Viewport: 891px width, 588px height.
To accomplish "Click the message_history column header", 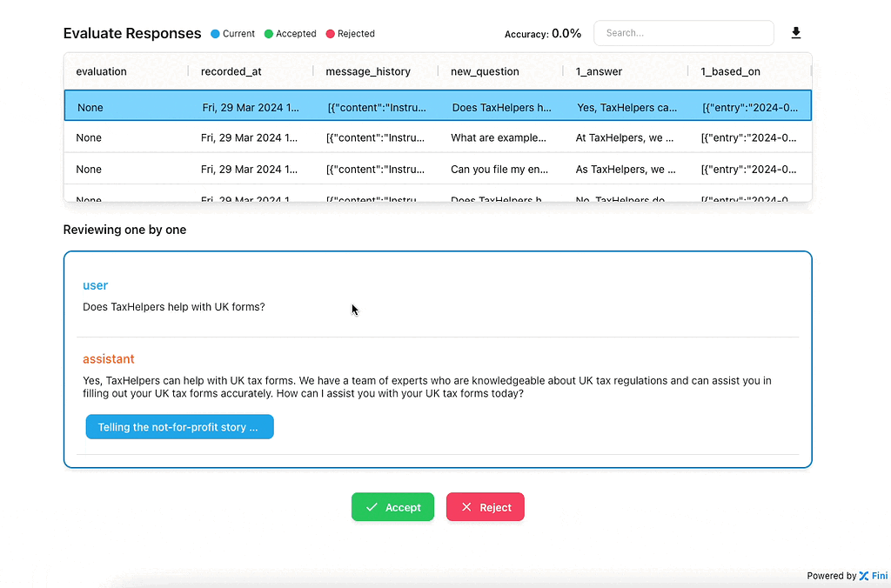I will coord(368,71).
